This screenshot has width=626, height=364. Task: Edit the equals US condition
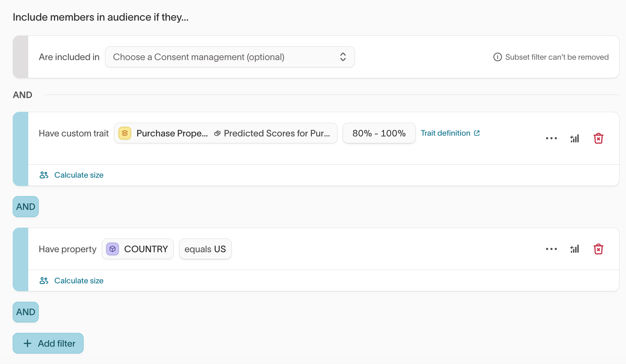point(205,249)
